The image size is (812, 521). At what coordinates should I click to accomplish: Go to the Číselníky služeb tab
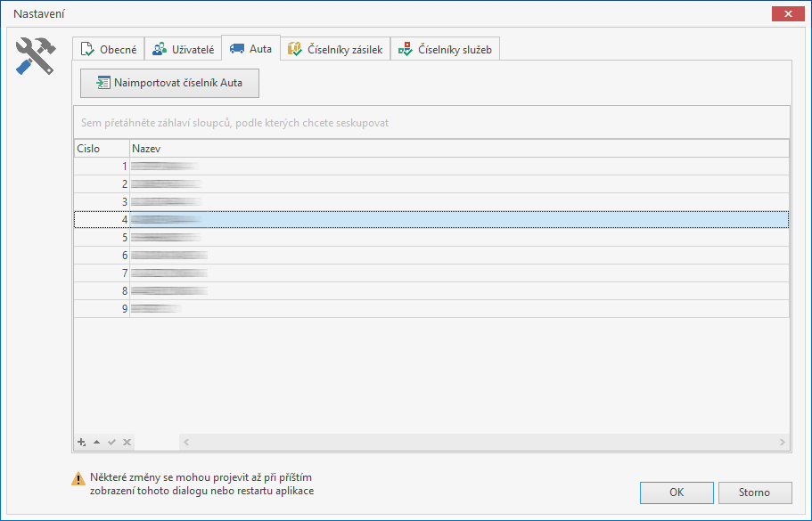[445, 49]
